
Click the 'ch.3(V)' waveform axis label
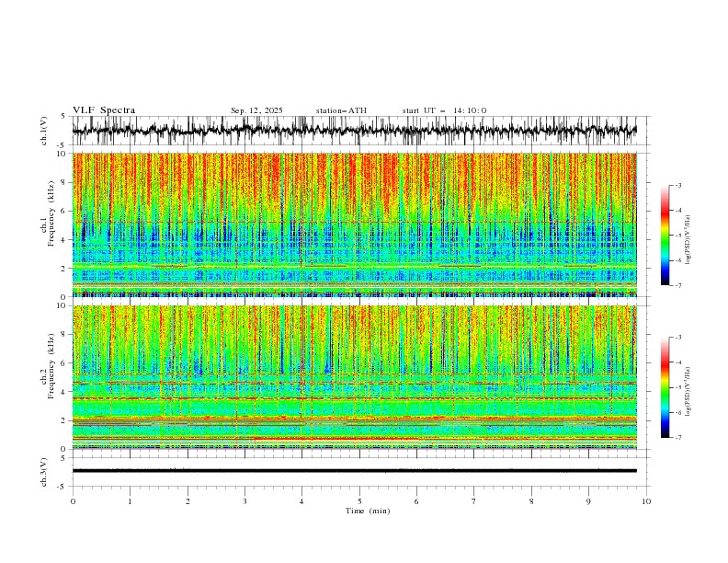[x=44, y=472]
